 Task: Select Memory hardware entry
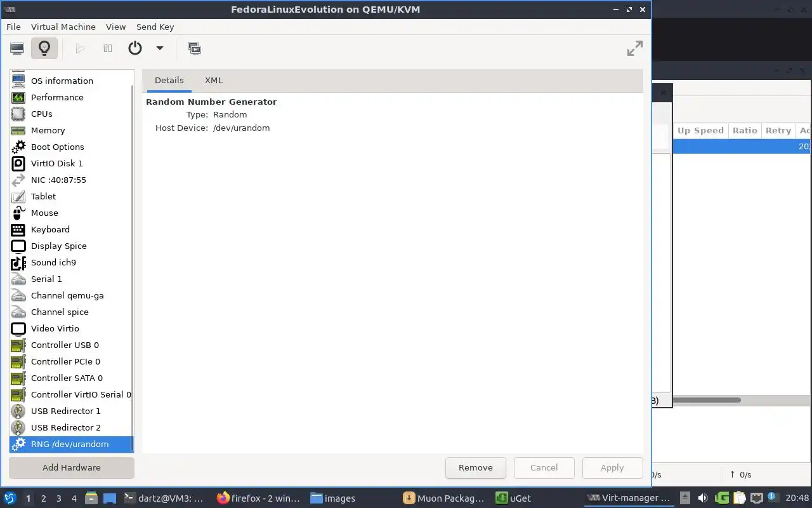click(71, 130)
